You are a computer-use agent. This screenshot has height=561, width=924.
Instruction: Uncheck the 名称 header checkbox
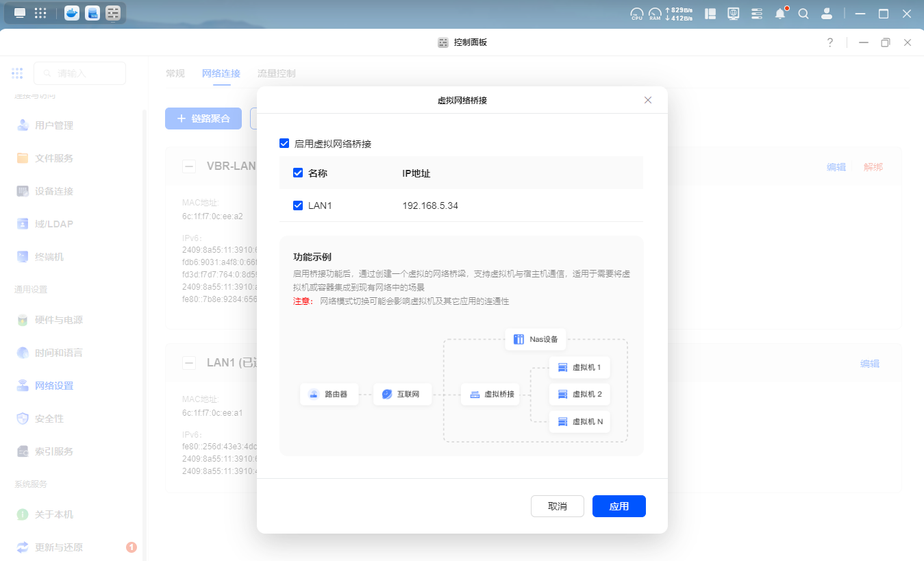[298, 173]
